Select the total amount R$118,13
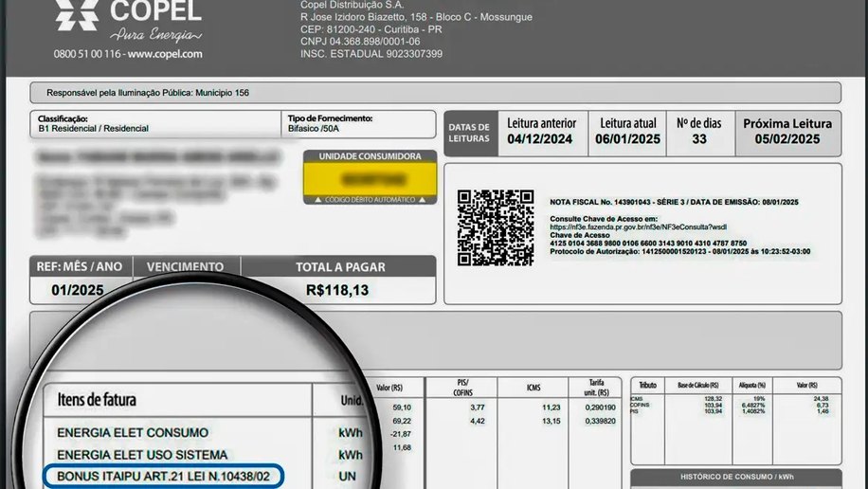Image resolution: width=868 pixels, height=489 pixels. tap(337, 290)
